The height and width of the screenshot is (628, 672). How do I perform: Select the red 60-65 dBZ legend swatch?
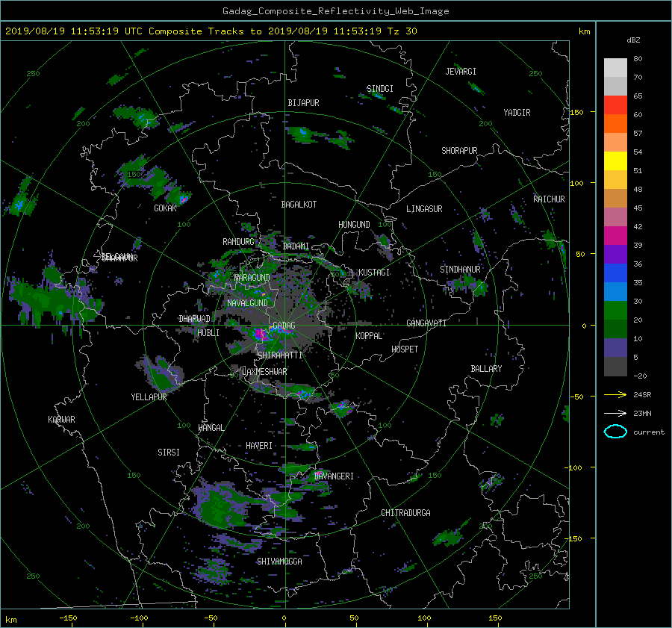[x=615, y=105]
